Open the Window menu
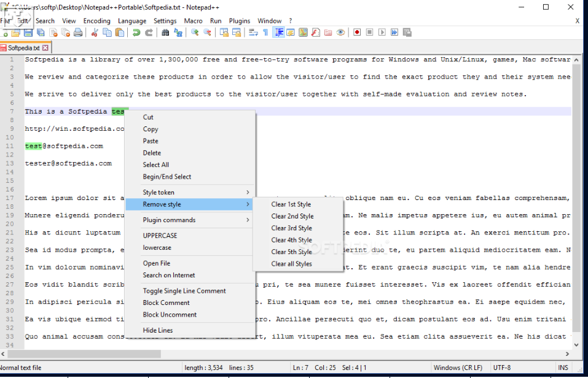The image size is (588, 378). (x=269, y=21)
